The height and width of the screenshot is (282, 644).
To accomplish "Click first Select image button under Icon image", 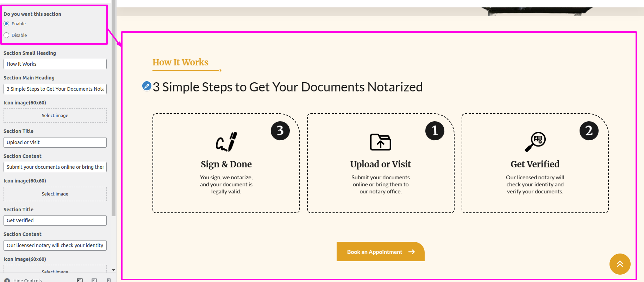I will [x=55, y=115].
